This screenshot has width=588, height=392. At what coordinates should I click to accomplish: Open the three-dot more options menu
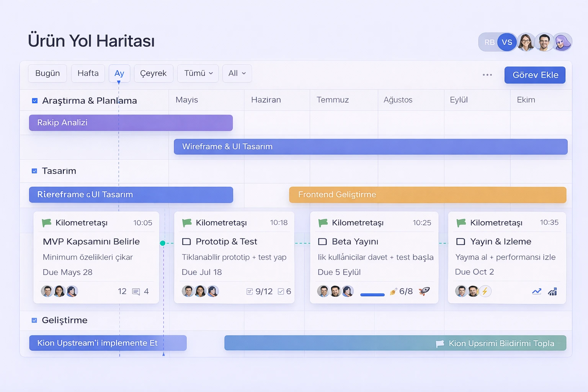click(x=487, y=75)
